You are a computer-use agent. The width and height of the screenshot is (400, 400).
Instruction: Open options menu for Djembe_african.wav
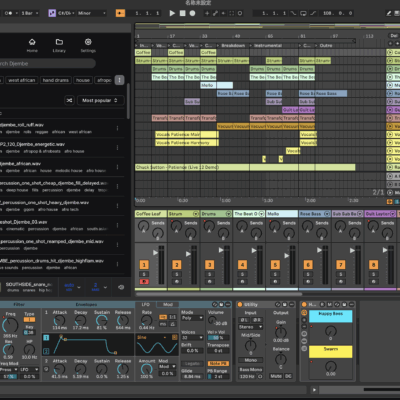pos(117,167)
